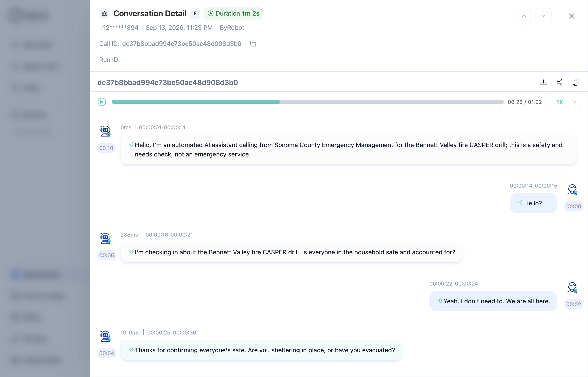Go to the next conversation with the down arrow

[543, 16]
